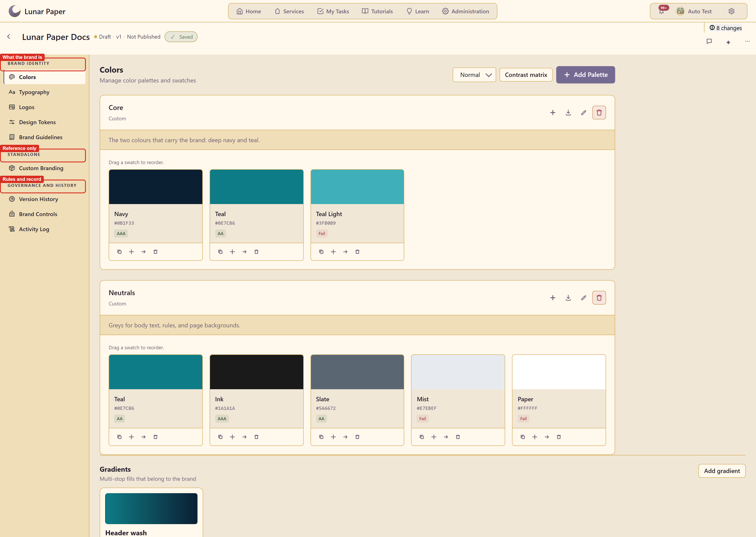Open Brand Controls in the sidebar
Viewport: 756px width, 537px height.
pos(44,214)
